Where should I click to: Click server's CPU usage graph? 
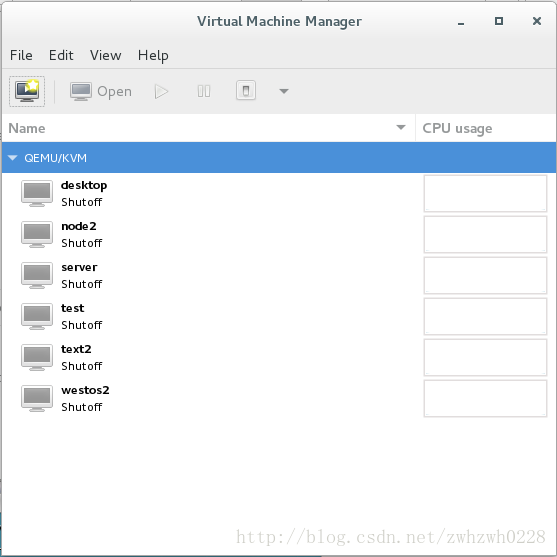pyautogui.click(x=485, y=275)
